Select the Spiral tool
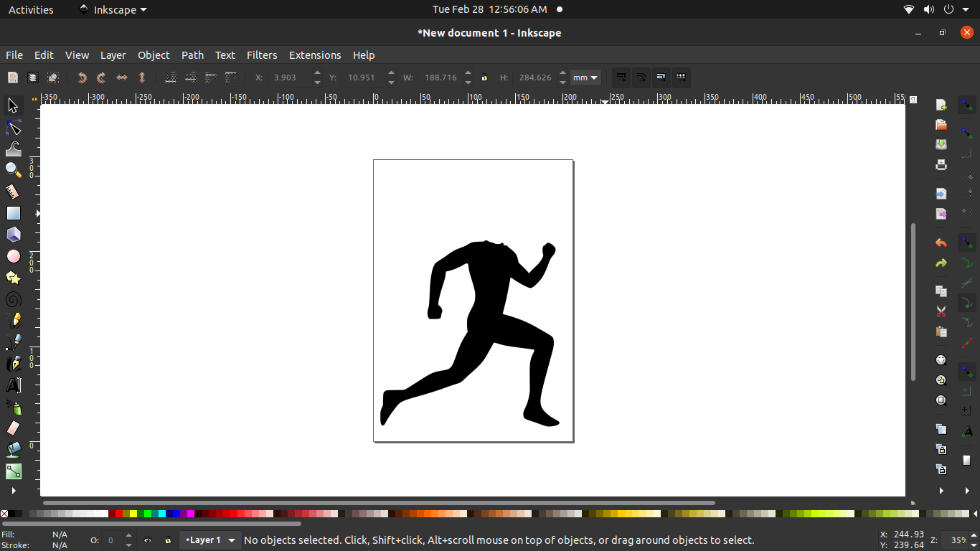Viewport: 980px width, 551px height. [x=12, y=299]
